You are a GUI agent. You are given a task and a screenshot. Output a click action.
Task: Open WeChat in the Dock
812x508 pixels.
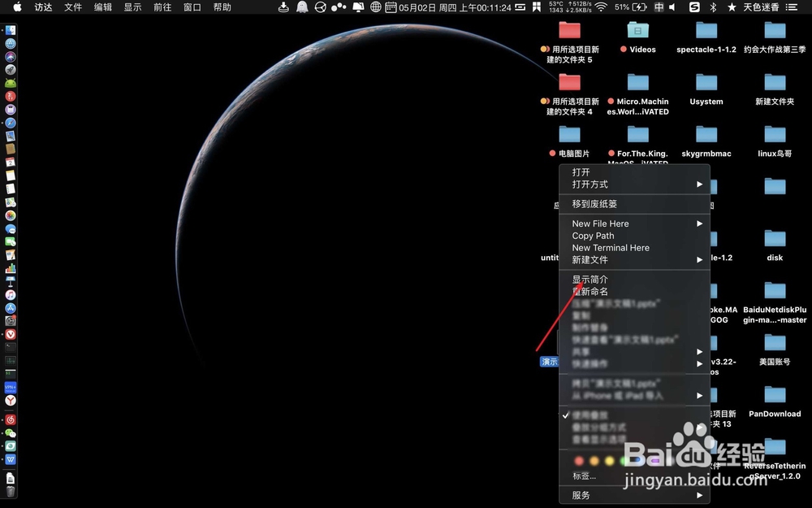coord(11,433)
